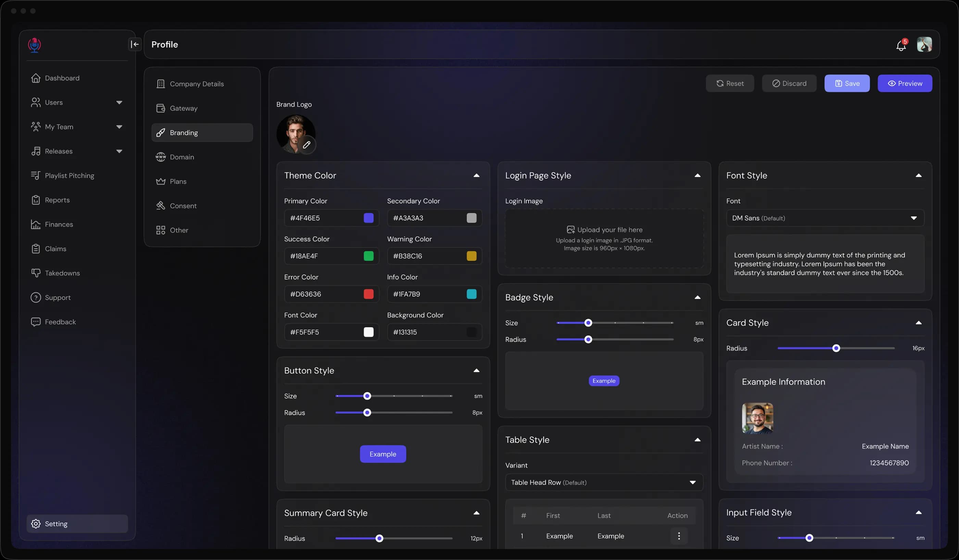Click the Setting gear icon
The image size is (959, 560).
(36, 523)
